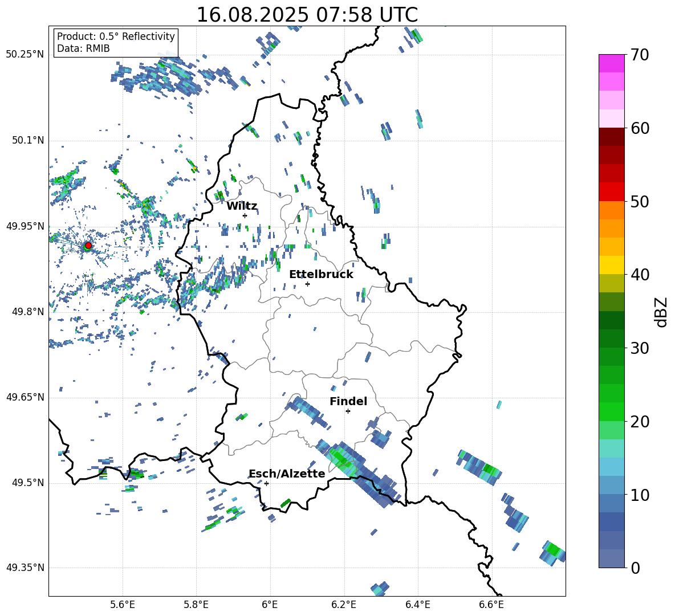Click the Ettelbruck cross marker
The height and width of the screenshot is (616, 675).
coord(307,284)
